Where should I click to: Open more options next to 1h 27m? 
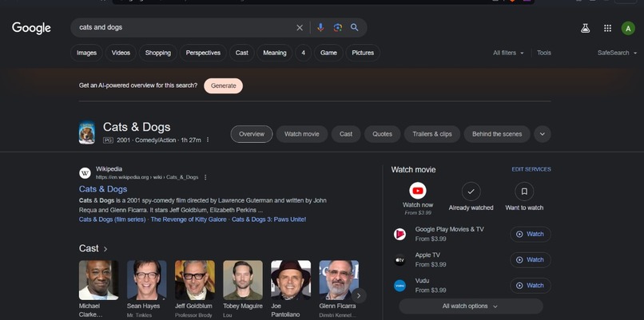208,140
